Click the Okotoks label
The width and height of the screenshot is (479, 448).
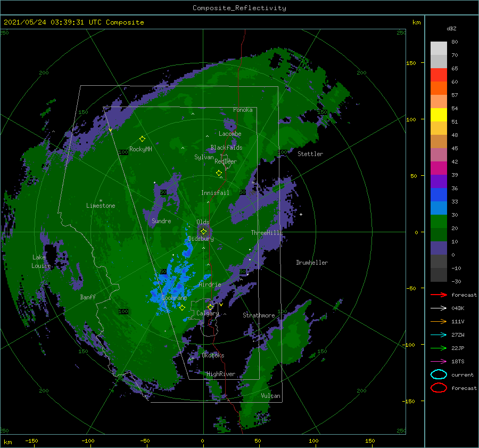[213, 355]
